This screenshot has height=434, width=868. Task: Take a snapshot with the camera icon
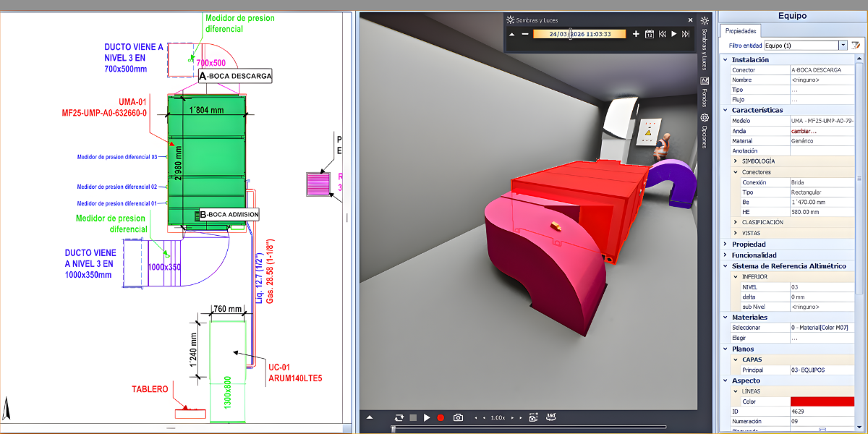coord(458,417)
